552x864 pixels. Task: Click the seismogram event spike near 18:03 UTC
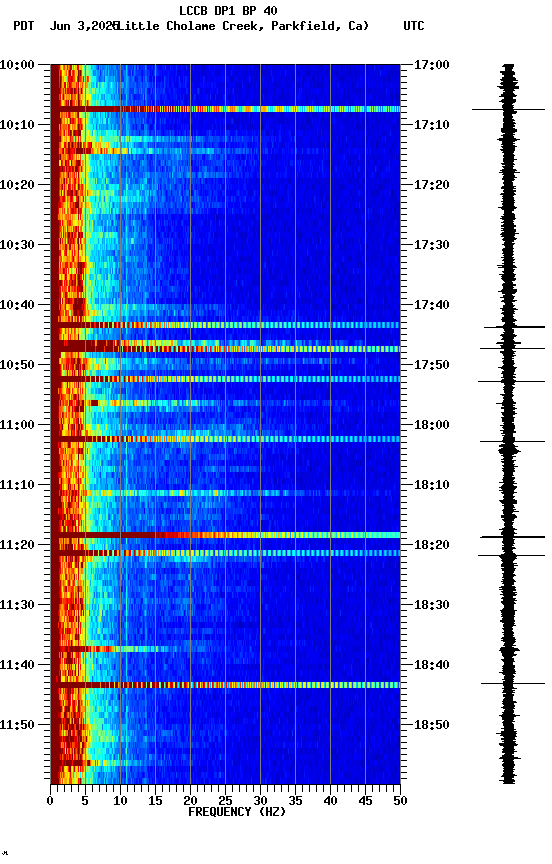click(x=512, y=441)
